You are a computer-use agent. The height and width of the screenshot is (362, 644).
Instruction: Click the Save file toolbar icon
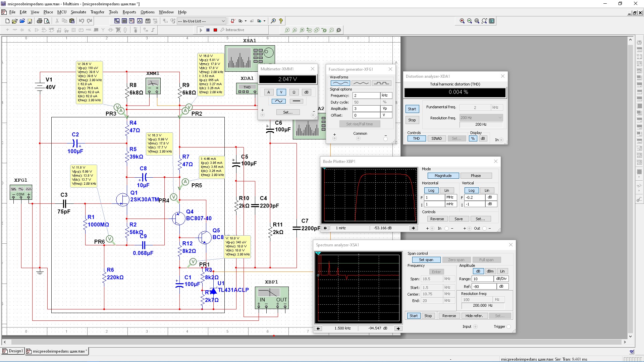30,21
